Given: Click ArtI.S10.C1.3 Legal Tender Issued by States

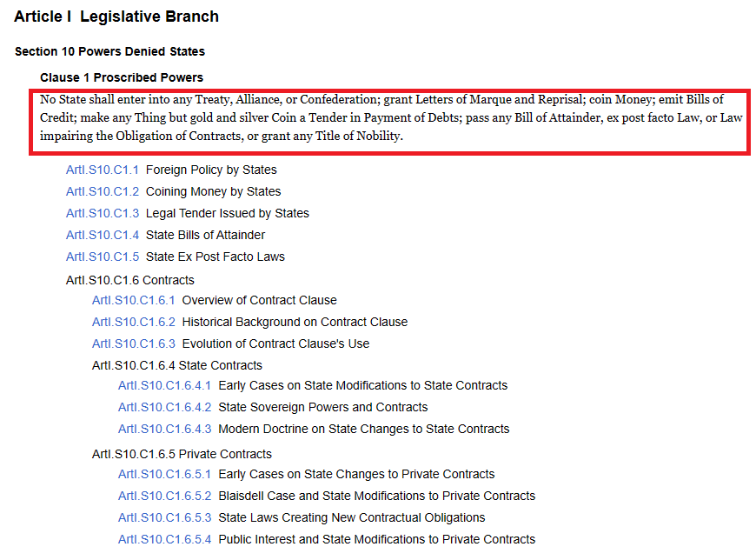Looking at the screenshot, I should (x=103, y=213).
